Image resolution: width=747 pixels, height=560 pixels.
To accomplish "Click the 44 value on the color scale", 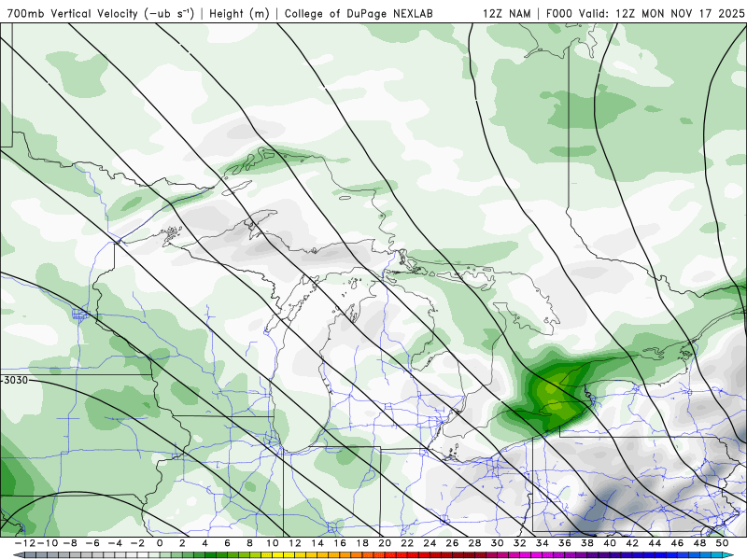I will tap(655, 543).
